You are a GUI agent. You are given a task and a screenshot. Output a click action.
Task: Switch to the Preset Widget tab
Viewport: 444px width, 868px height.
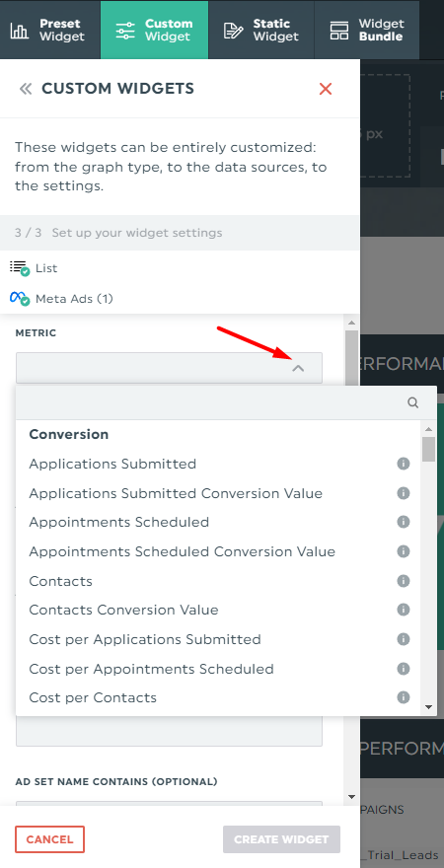click(x=49, y=30)
